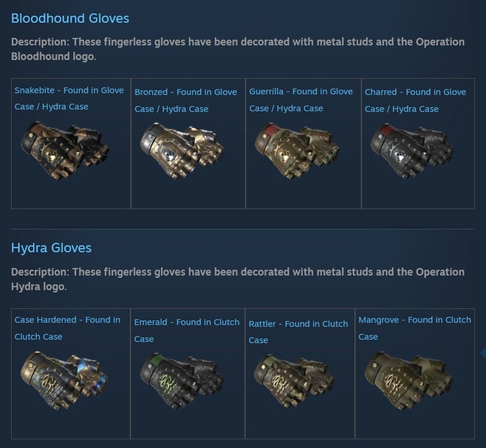This screenshot has width=486, height=448.
Task: Click the Bronzed Bloodhound gloves image
Action: tap(182, 151)
